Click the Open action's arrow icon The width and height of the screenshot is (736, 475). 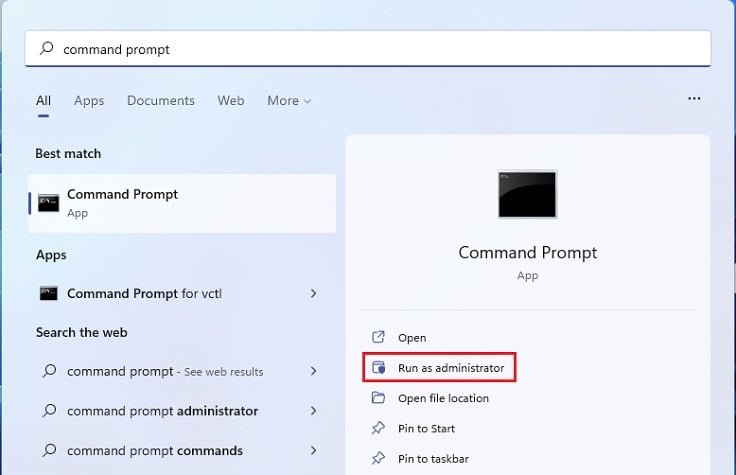point(378,337)
